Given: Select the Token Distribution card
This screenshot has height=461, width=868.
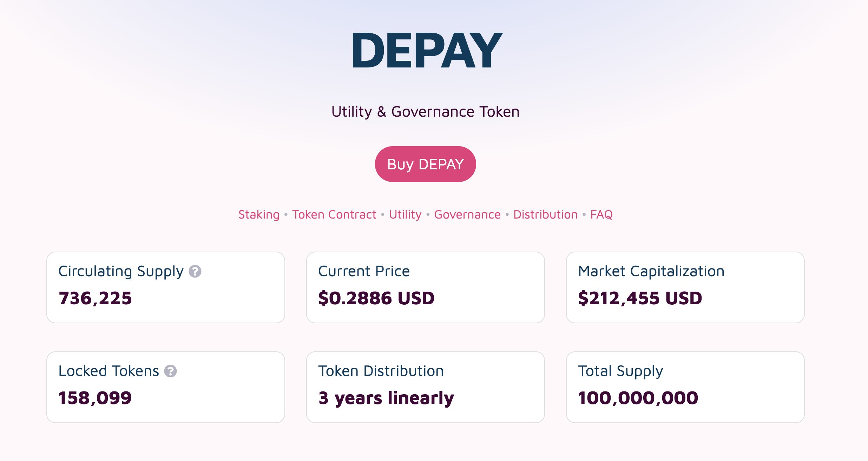Looking at the screenshot, I should click(x=426, y=387).
